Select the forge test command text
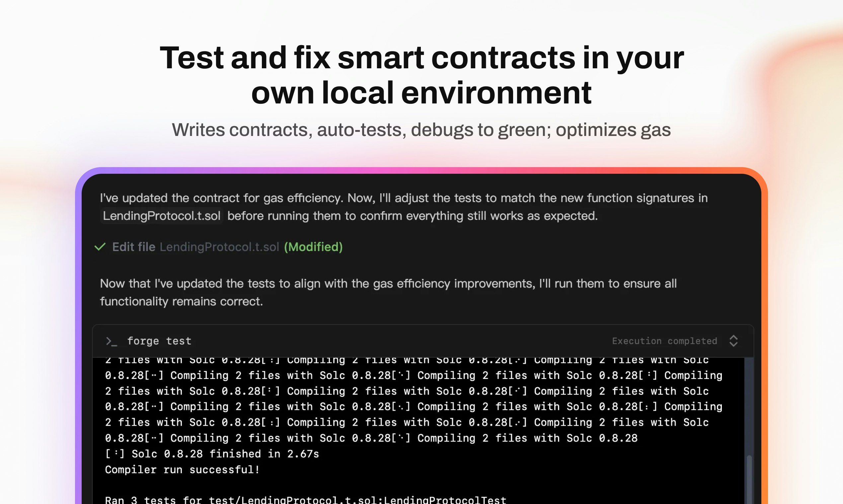Image resolution: width=843 pixels, height=504 pixels. coord(159,341)
